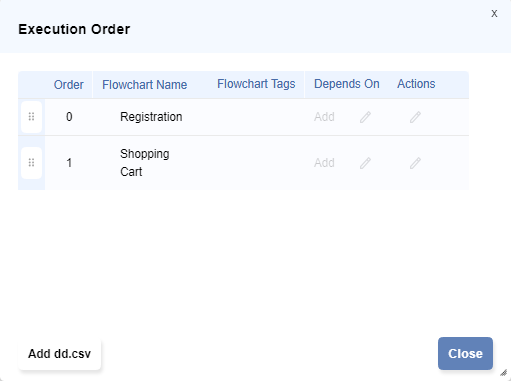The image size is (511, 381).
Task: Edit Depends On pencil for Shopping Cart
Action: 365,163
